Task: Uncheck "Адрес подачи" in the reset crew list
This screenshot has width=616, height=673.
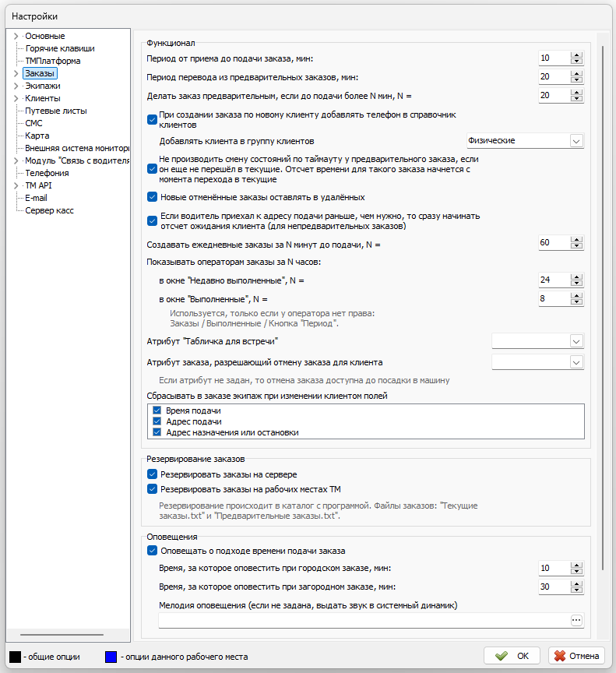Action: coord(157,421)
